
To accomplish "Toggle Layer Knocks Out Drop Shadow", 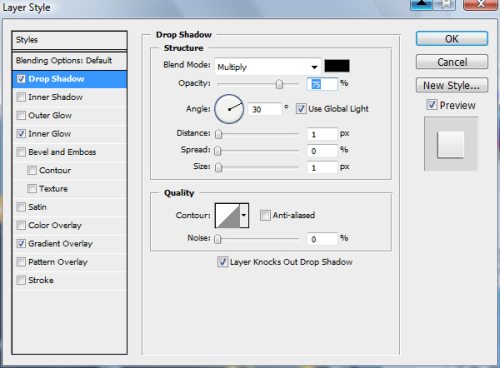I will (222, 262).
